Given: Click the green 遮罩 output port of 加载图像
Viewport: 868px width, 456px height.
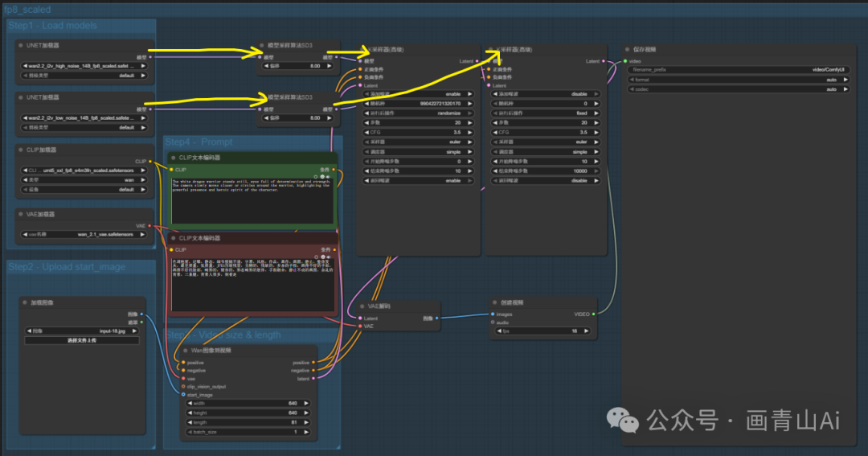Looking at the screenshot, I should [141, 322].
